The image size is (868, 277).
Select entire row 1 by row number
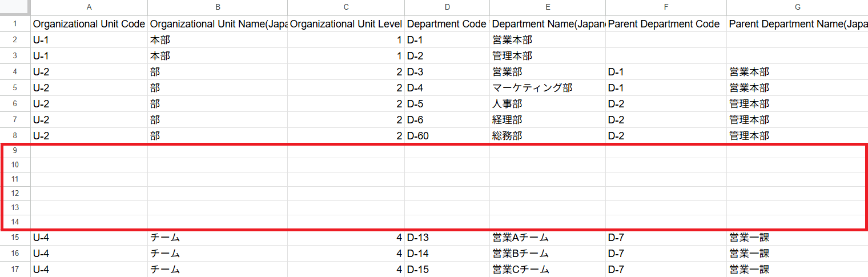click(15, 24)
